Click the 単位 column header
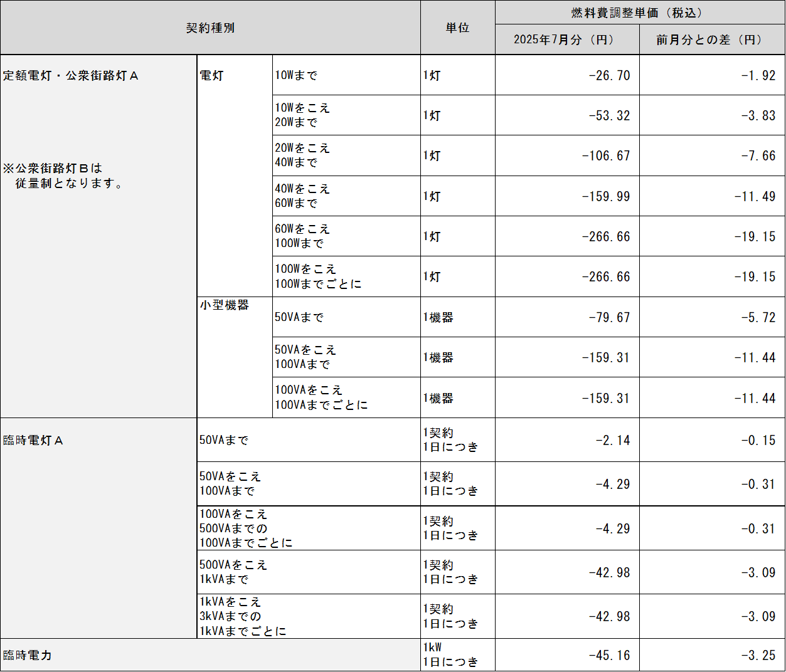Viewport: 786px width, 672px height. pos(457,28)
